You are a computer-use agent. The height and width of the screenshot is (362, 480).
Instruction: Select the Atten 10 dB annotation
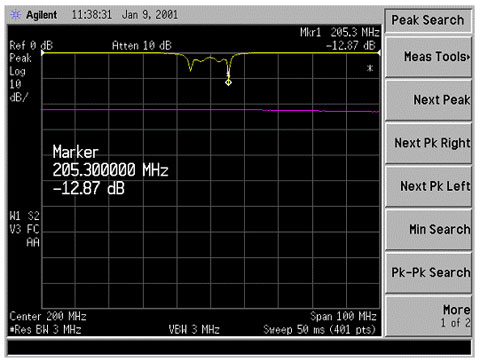pos(142,45)
